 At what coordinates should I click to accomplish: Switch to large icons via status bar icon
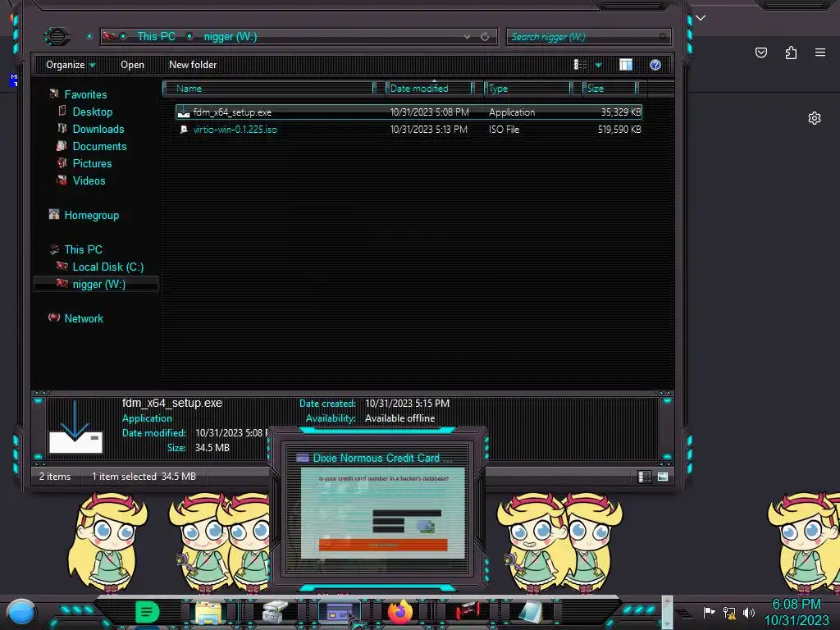point(663,477)
